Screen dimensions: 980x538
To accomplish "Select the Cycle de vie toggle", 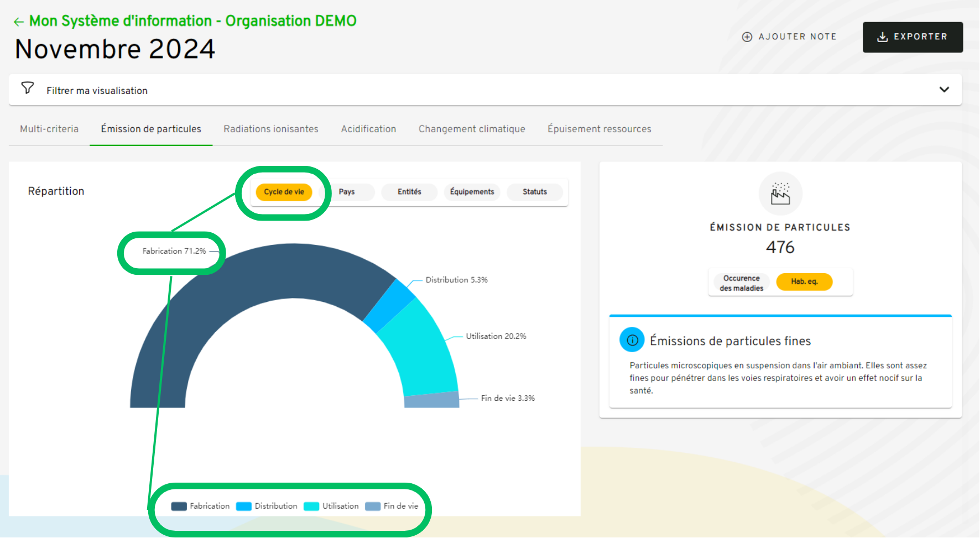I will [x=284, y=192].
